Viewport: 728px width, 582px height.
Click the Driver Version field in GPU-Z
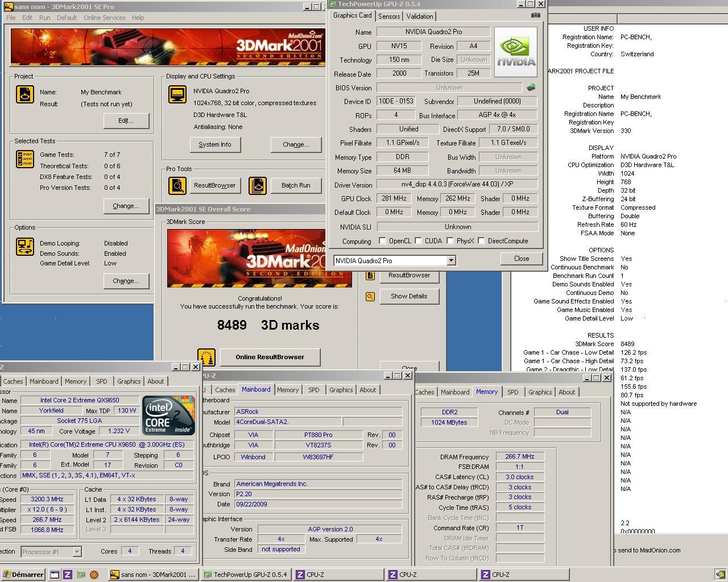point(457,185)
